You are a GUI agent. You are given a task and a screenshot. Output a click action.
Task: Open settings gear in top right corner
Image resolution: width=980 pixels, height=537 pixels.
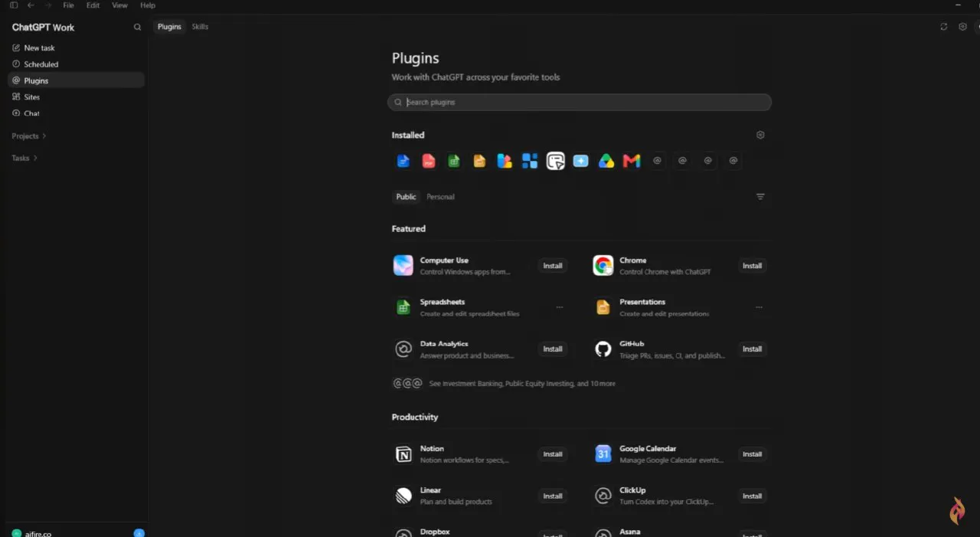(x=962, y=27)
